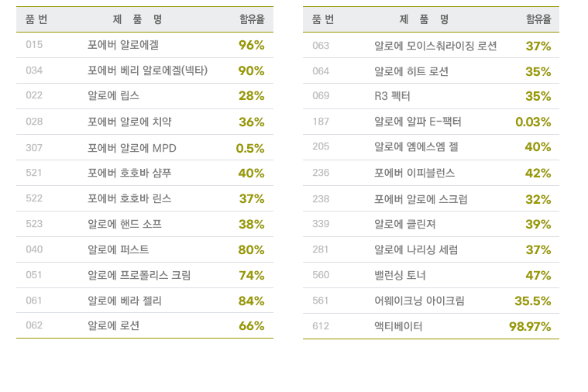The image size is (588, 392).
Task: Select product number 062
Action: [34, 325]
